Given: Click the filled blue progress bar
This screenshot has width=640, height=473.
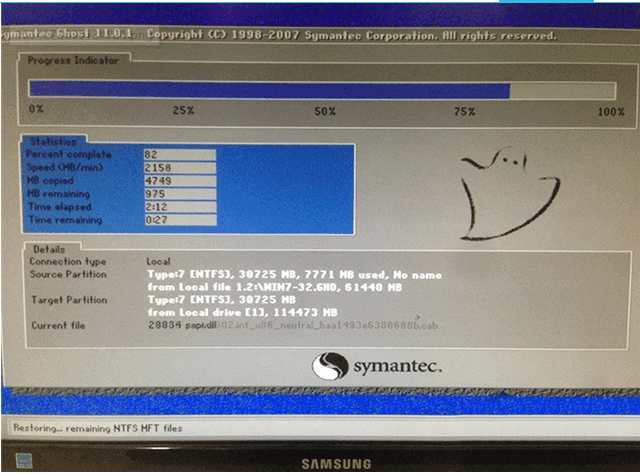Looking at the screenshot, I should [x=270, y=90].
